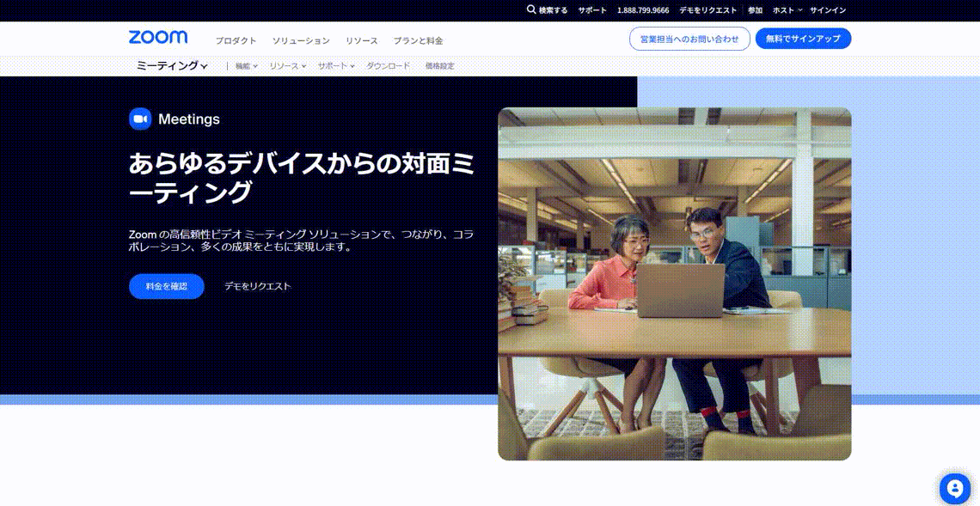Viewport: 980px width, 506px height.
Task: Open the サポート link in top bar
Action: click(x=592, y=10)
